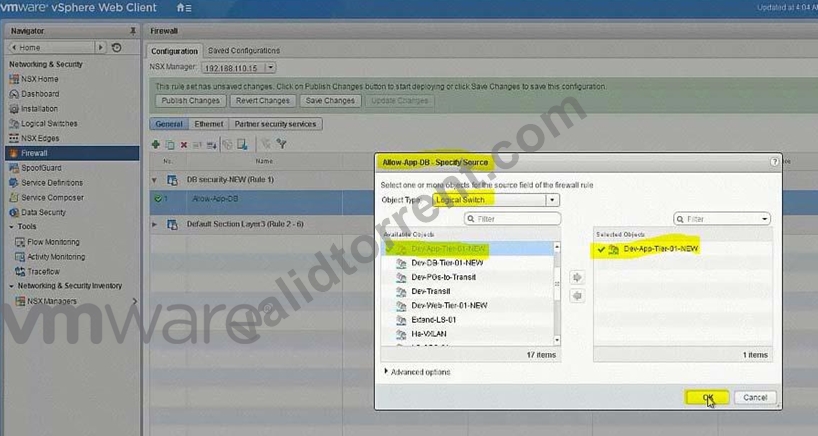Select Extend-LS-01 in available objects

point(434,320)
